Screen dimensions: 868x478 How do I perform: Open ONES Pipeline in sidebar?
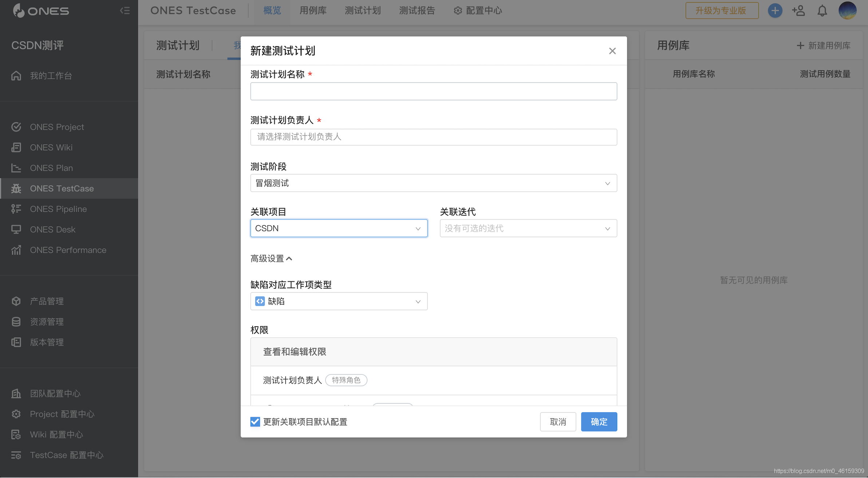click(69, 209)
